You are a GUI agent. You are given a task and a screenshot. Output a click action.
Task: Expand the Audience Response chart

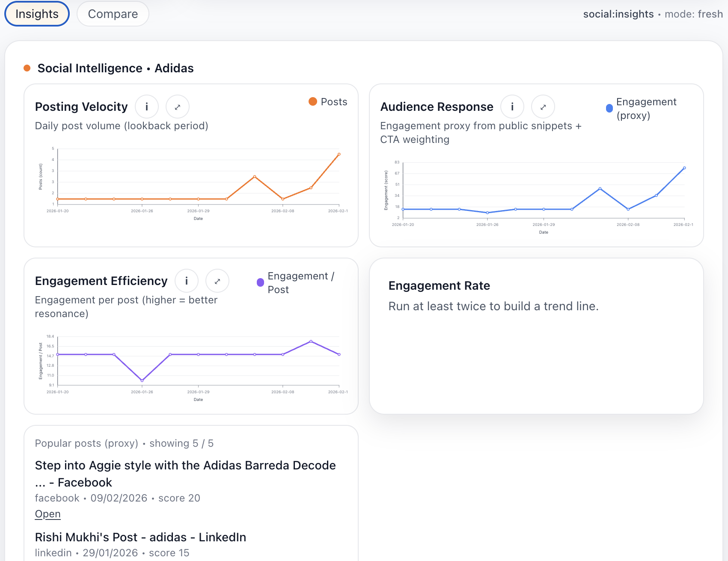[x=543, y=107]
